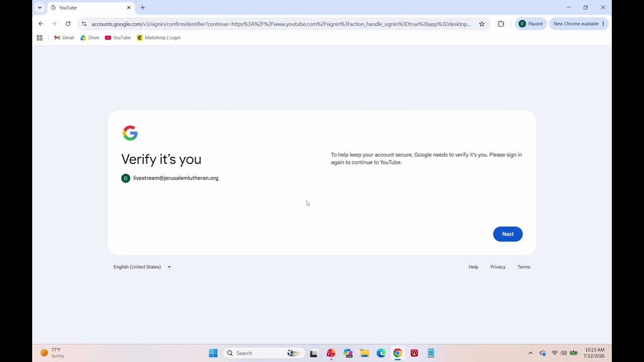The width and height of the screenshot is (644, 362).
Task: Close the YouTube tab
Action: (x=129, y=8)
